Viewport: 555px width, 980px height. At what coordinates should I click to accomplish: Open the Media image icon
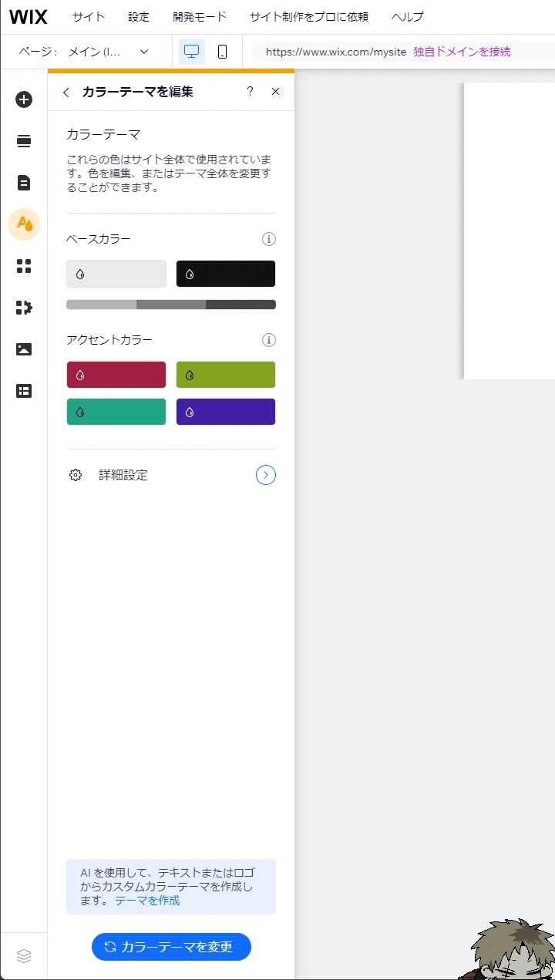24,349
